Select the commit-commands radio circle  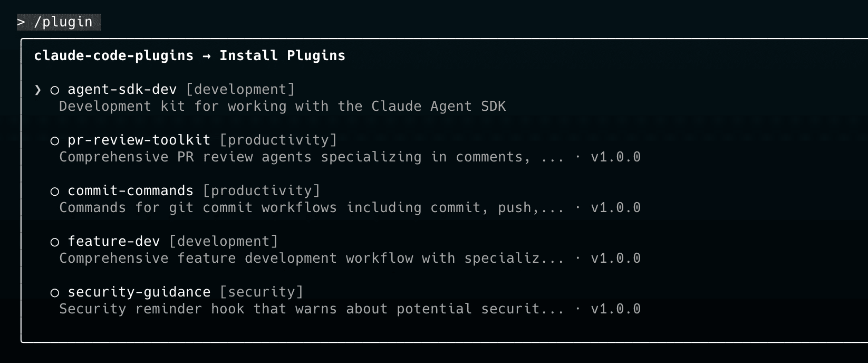coord(54,192)
